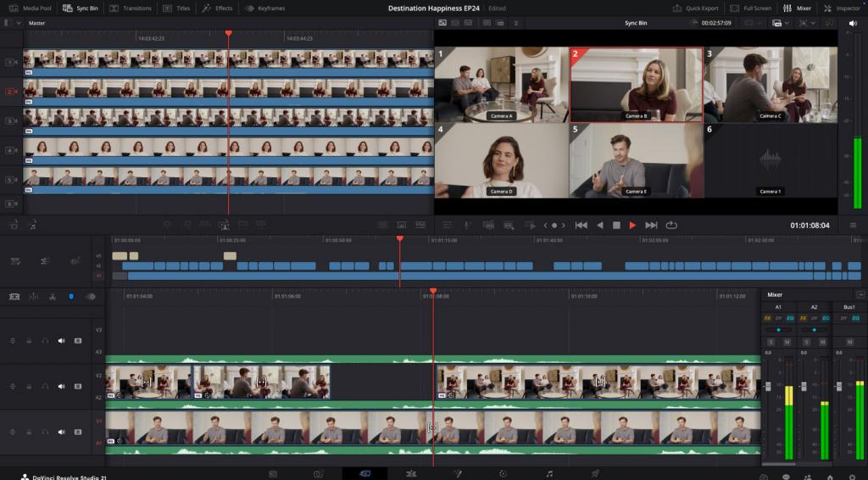Open the Keyframes panel

265,8
